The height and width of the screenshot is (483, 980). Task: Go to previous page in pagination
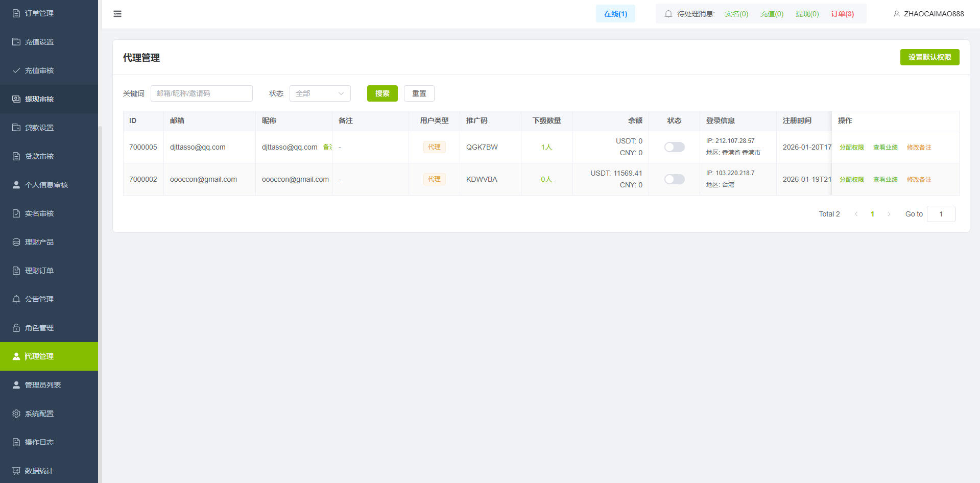click(x=856, y=214)
